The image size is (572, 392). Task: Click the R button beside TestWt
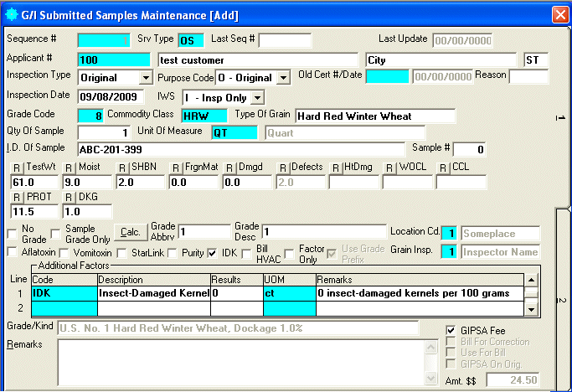17,168
